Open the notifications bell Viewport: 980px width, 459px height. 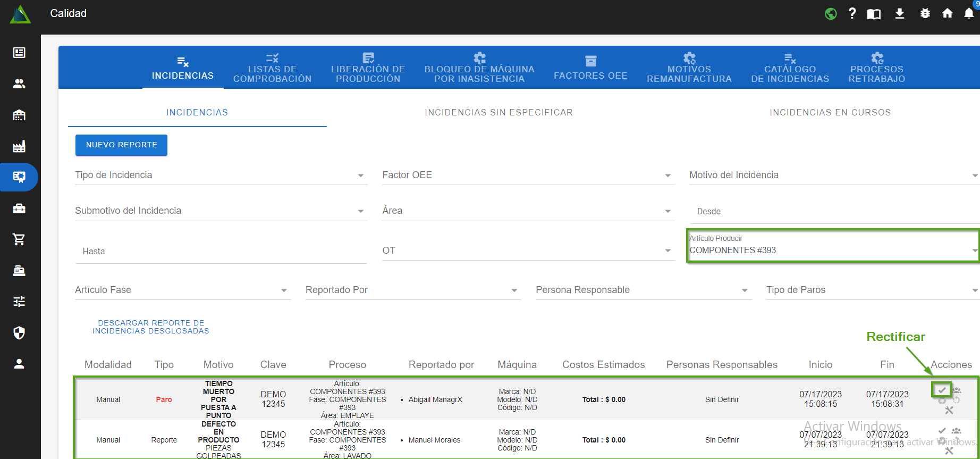[969, 14]
